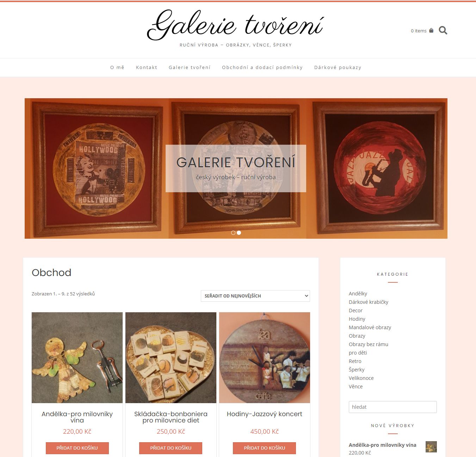
Task: Open the search magnifier icon in header
Action: click(x=443, y=31)
